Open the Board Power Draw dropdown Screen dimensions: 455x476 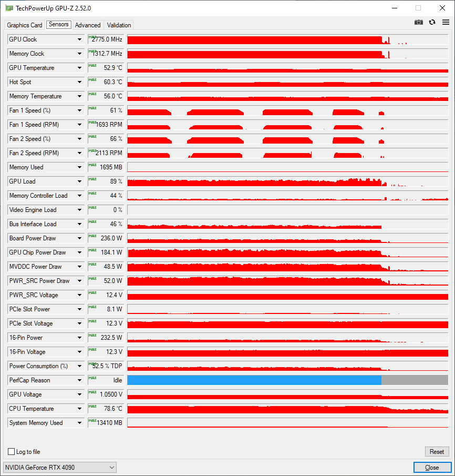coord(79,238)
